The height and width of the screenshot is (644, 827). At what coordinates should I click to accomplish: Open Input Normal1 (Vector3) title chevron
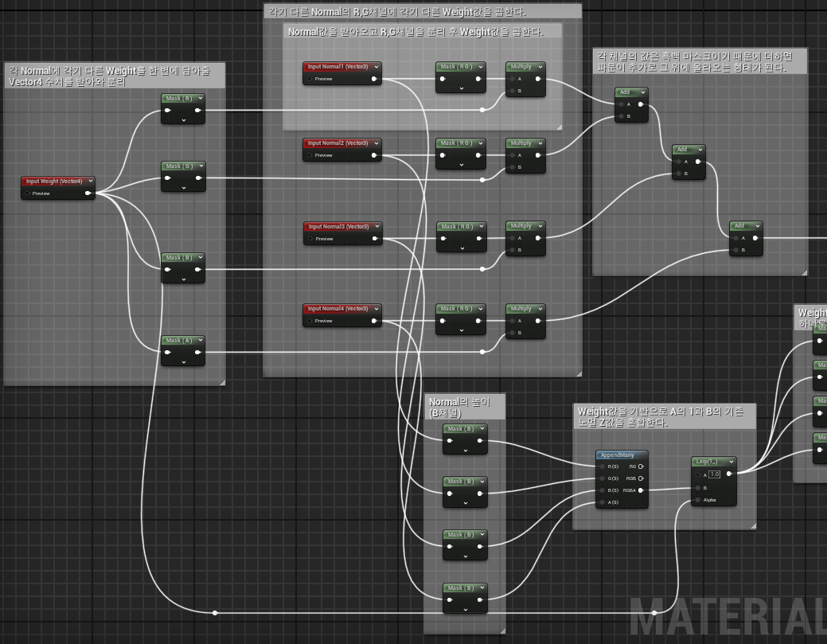pos(376,67)
